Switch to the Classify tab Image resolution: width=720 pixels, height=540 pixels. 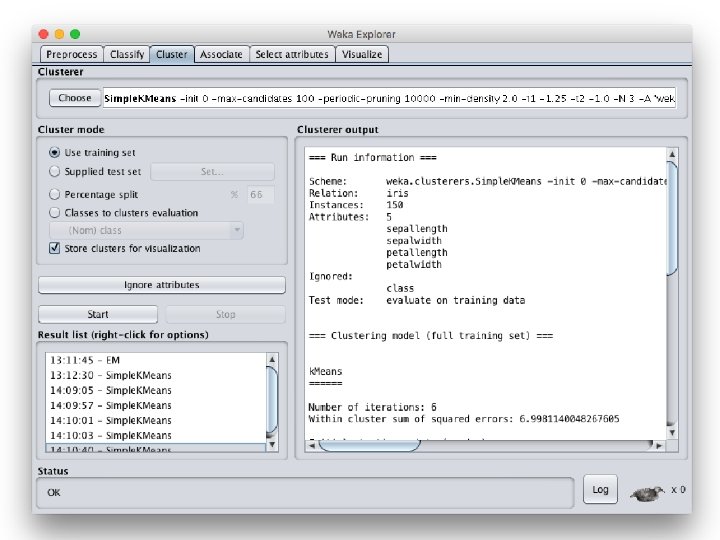click(x=127, y=54)
